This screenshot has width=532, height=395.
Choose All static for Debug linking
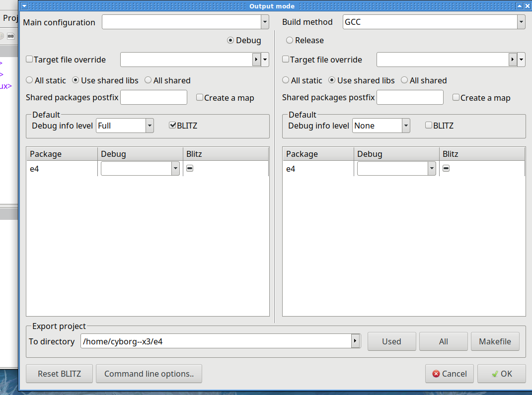click(30, 80)
